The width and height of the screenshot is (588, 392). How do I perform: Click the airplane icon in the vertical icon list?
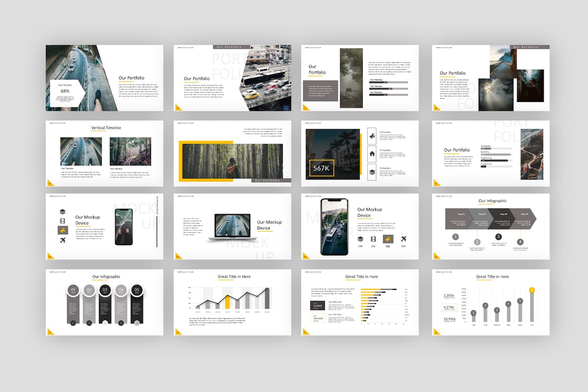(x=63, y=240)
